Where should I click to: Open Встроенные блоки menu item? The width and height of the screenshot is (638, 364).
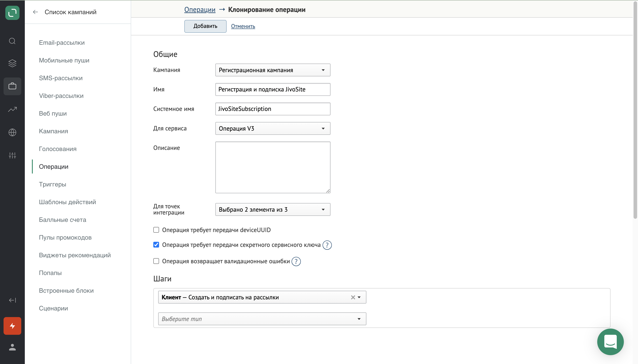[66, 291]
